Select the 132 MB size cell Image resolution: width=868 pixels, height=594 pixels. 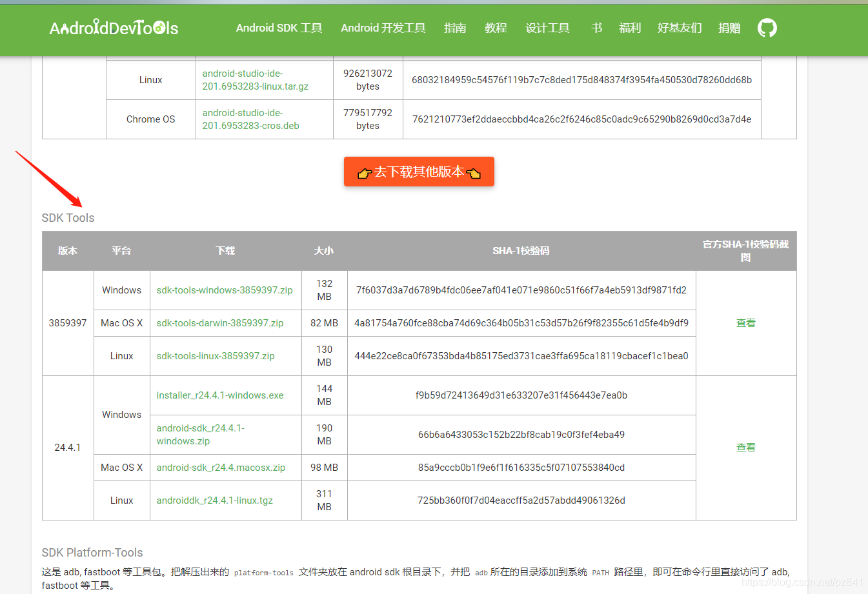[325, 290]
